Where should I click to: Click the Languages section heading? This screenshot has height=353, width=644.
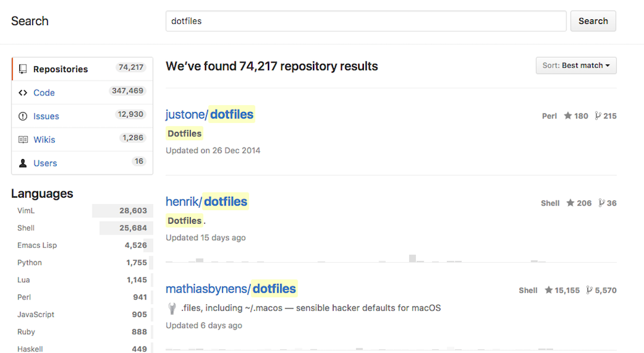[x=42, y=193]
